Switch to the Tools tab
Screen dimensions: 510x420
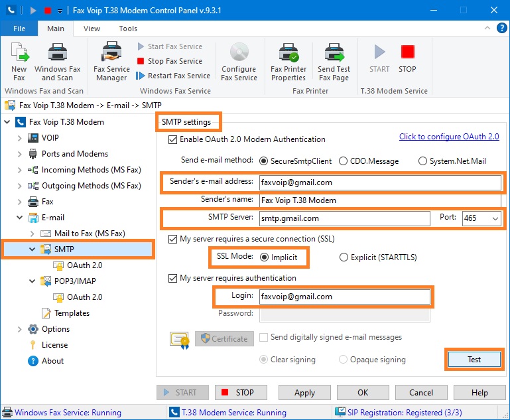[128, 29]
